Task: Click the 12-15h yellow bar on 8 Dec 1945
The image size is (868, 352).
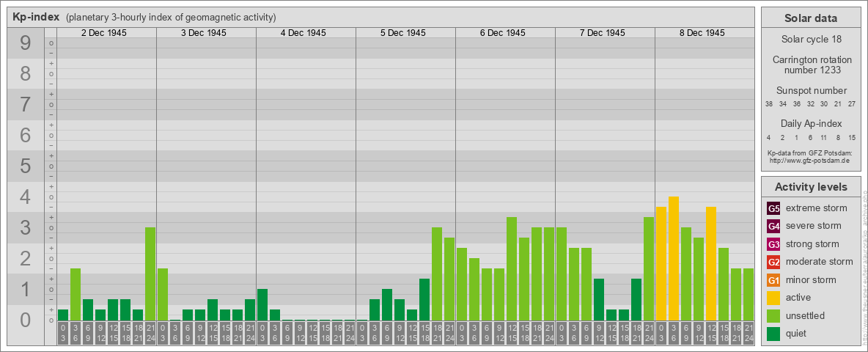Action: tap(711, 263)
